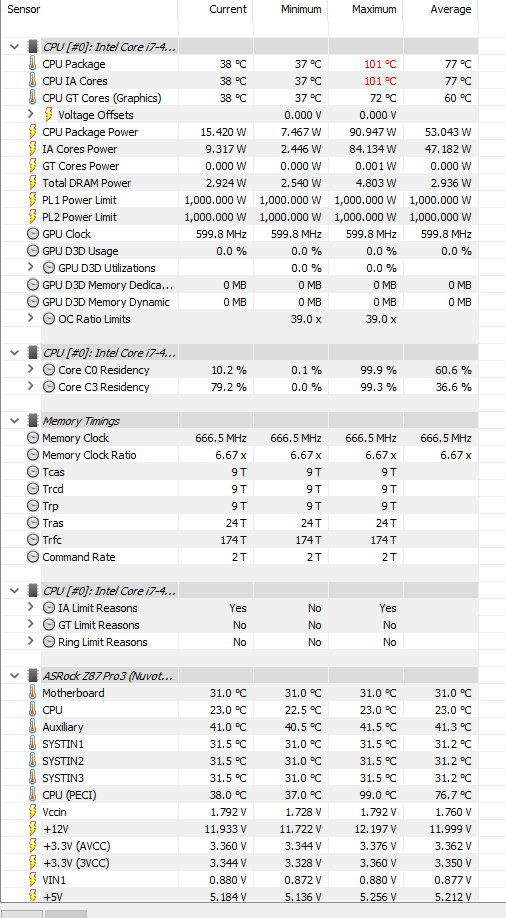Expand Core C0 Residency details
This screenshot has height=918, width=506.
coord(31,369)
